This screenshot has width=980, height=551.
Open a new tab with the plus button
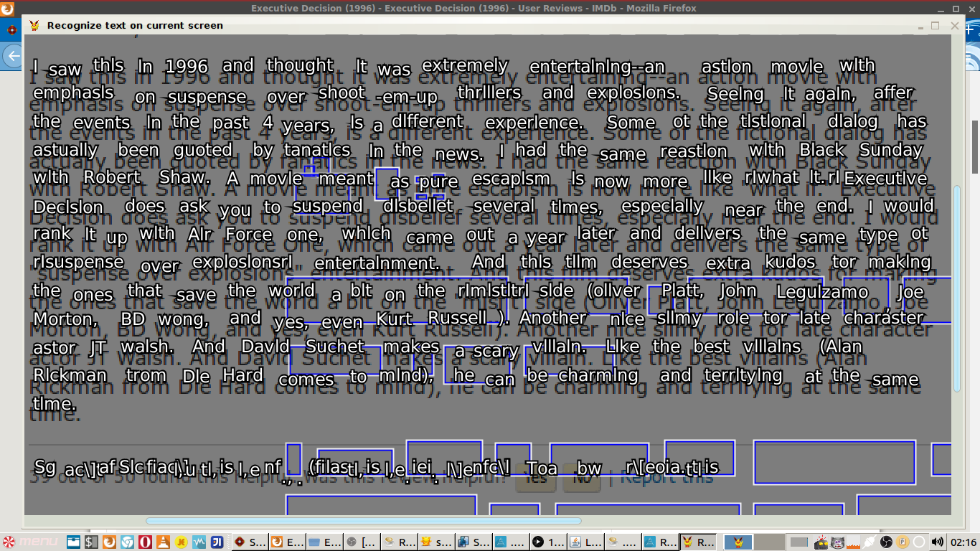(x=971, y=30)
